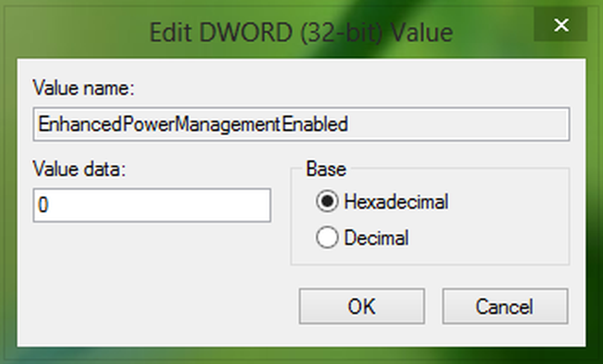
Task: Select the Decimal base option
Action: pyautogui.click(x=362, y=237)
